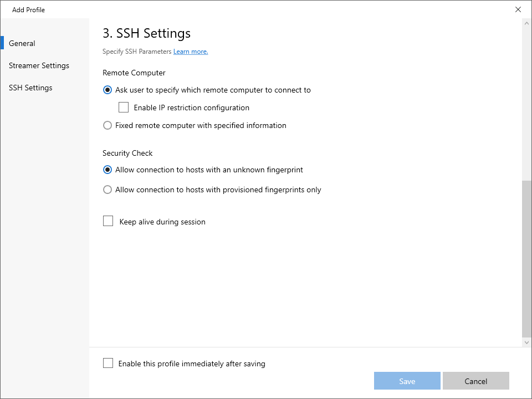Open the Streamer Settings section
Screen dimensions: 532x399
coord(39,65)
